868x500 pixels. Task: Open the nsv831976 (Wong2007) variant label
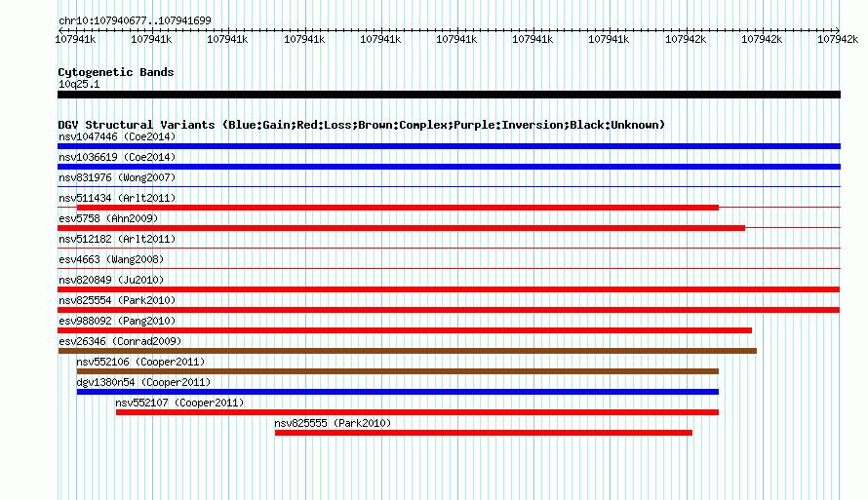pyautogui.click(x=117, y=177)
